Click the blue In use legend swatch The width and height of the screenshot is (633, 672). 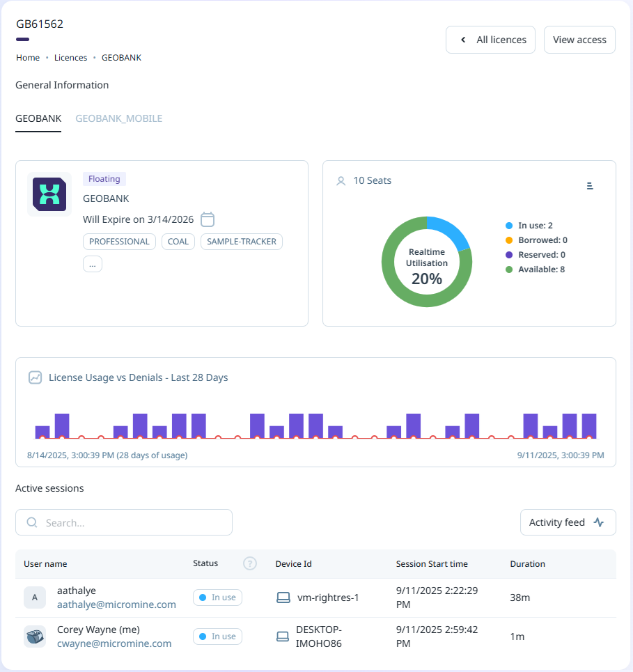click(x=510, y=226)
